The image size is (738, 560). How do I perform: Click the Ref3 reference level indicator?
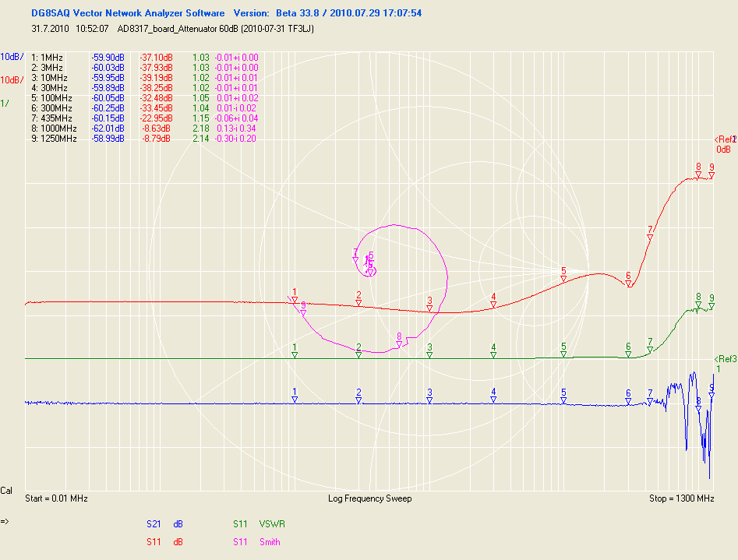(x=725, y=359)
